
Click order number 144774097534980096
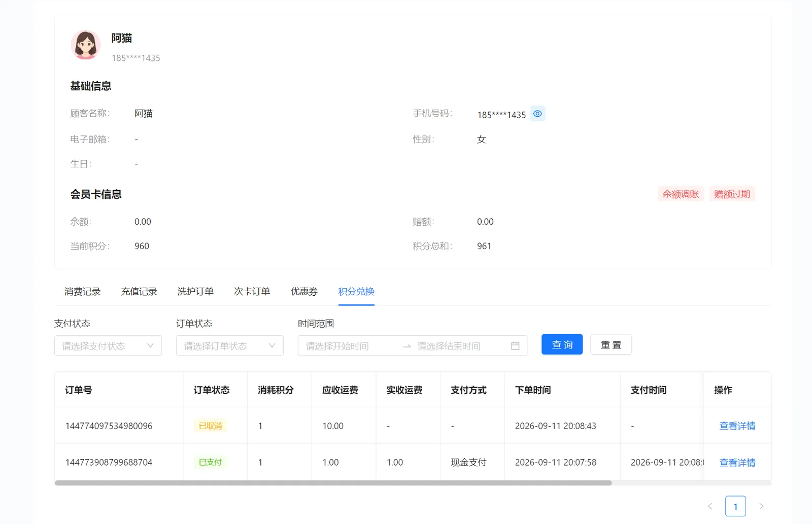(x=109, y=426)
